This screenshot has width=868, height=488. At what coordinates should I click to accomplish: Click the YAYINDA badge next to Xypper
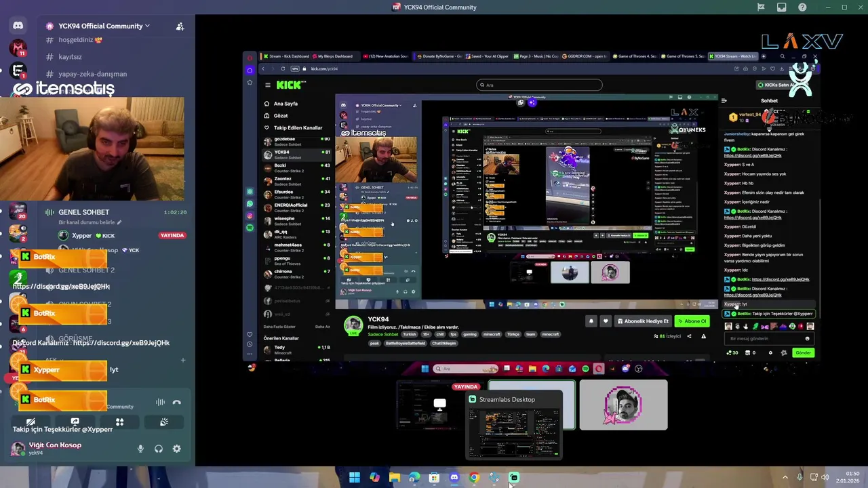pos(172,235)
